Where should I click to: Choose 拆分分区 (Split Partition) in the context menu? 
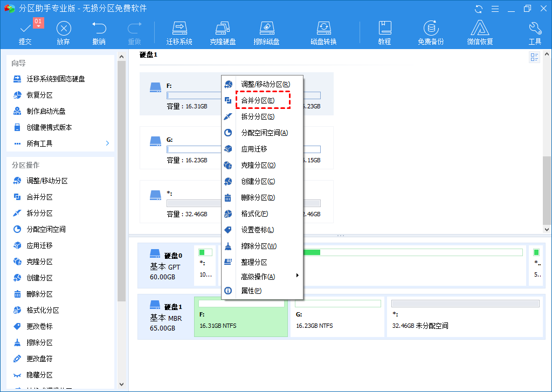pyautogui.click(x=258, y=116)
